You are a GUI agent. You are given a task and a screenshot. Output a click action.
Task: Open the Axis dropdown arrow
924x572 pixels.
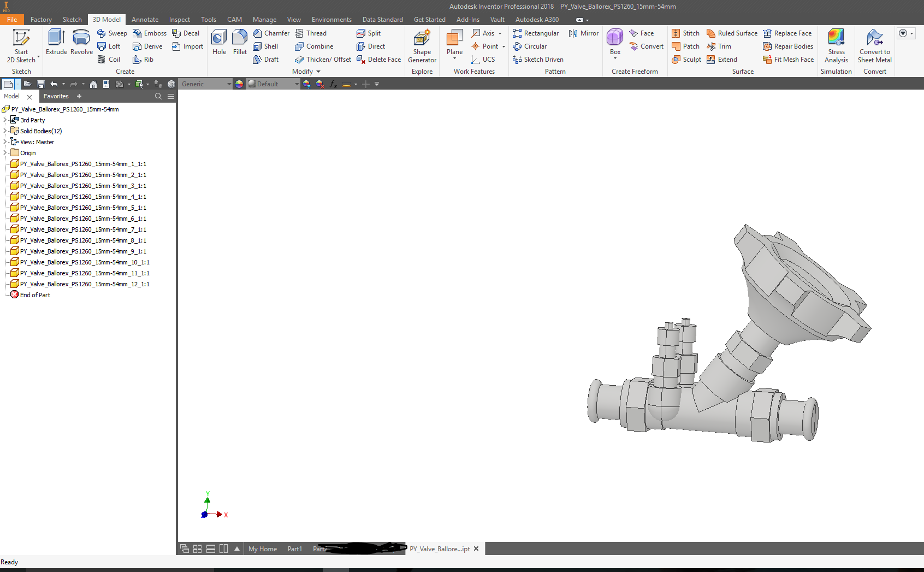click(500, 33)
